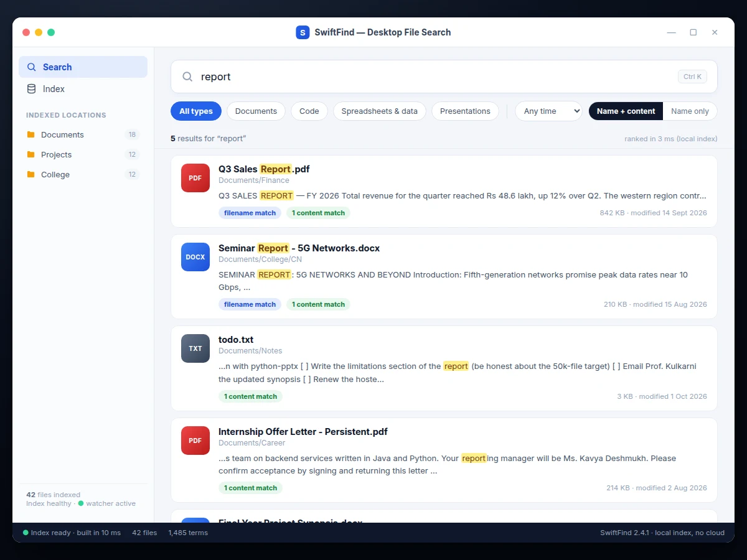Click the folder icon beside Projects
Image resolution: width=747 pixels, height=560 pixels.
(31, 154)
